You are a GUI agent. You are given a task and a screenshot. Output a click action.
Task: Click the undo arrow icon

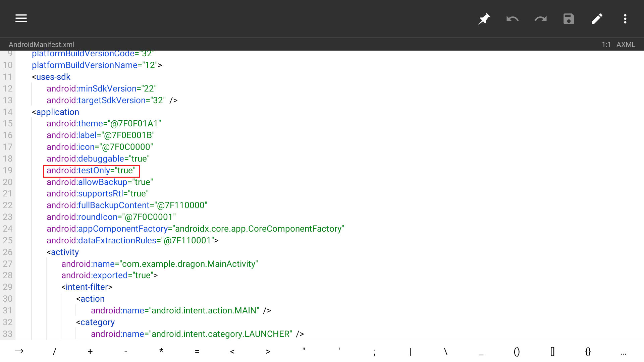tap(512, 19)
